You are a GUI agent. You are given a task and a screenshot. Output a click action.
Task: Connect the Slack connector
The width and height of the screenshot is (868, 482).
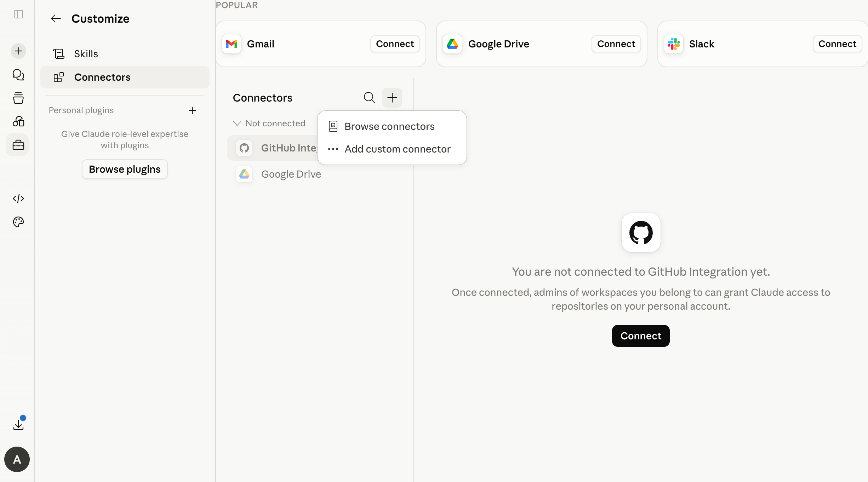837,44
